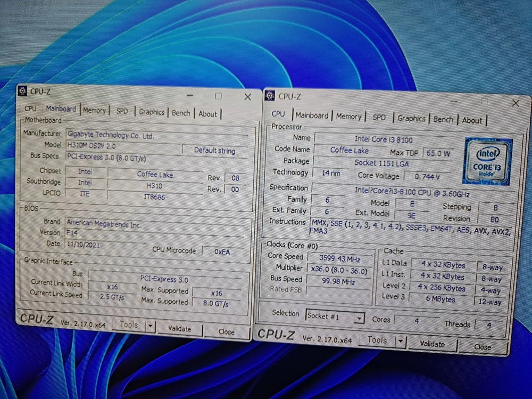Click 'Default string' field
532x399 pixels.
tap(215, 151)
